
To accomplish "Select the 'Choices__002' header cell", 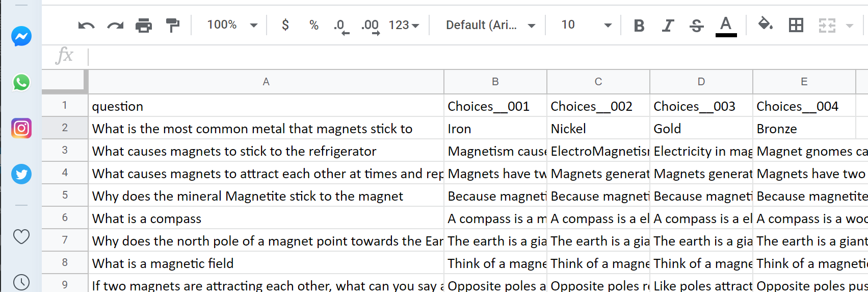I will click(598, 106).
